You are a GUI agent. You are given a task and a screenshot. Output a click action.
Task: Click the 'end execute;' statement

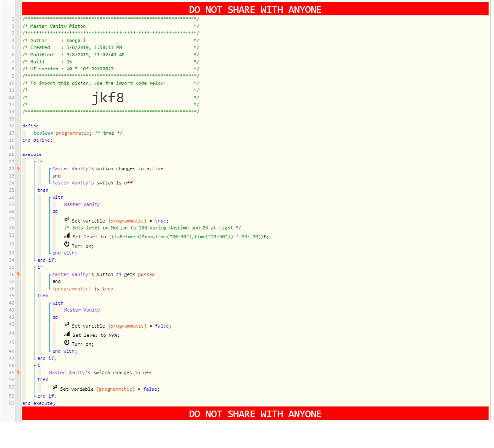(39, 403)
